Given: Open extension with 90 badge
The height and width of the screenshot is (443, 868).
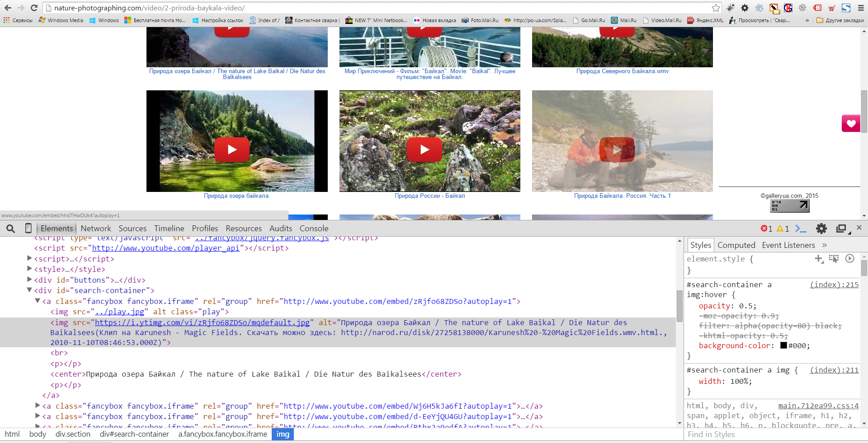Looking at the screenshot, I should coord(774,8).
